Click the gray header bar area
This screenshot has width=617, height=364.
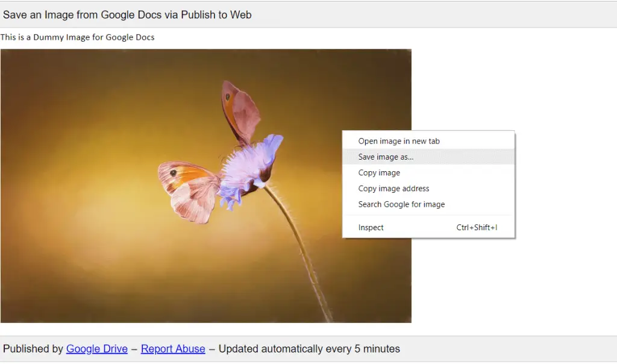(422, 14)
